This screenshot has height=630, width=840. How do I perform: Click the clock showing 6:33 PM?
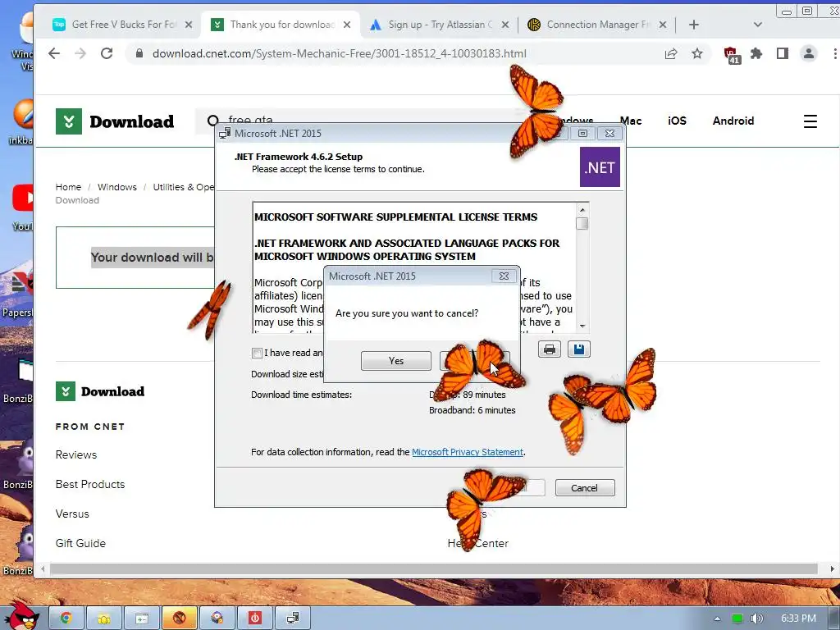click(x=798, y=619)
